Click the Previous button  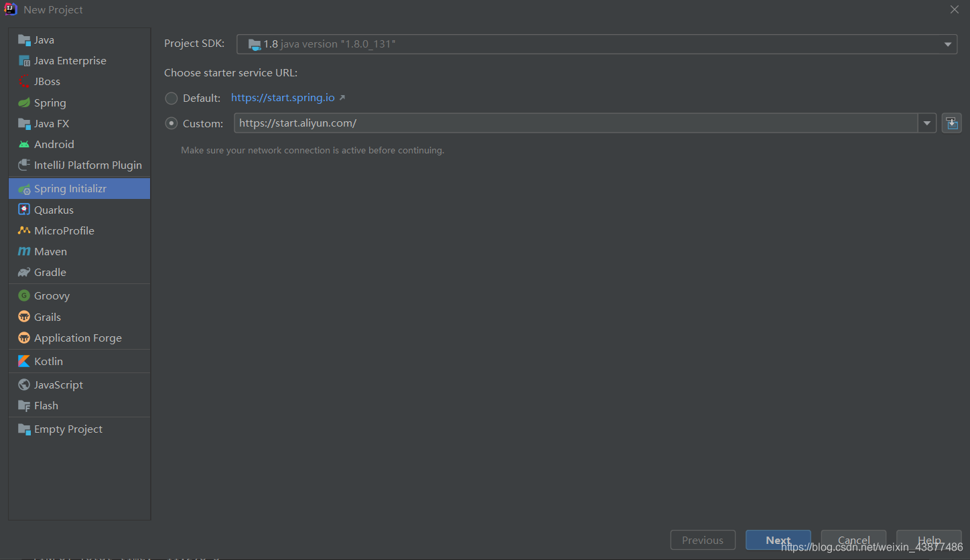[703, 540]
